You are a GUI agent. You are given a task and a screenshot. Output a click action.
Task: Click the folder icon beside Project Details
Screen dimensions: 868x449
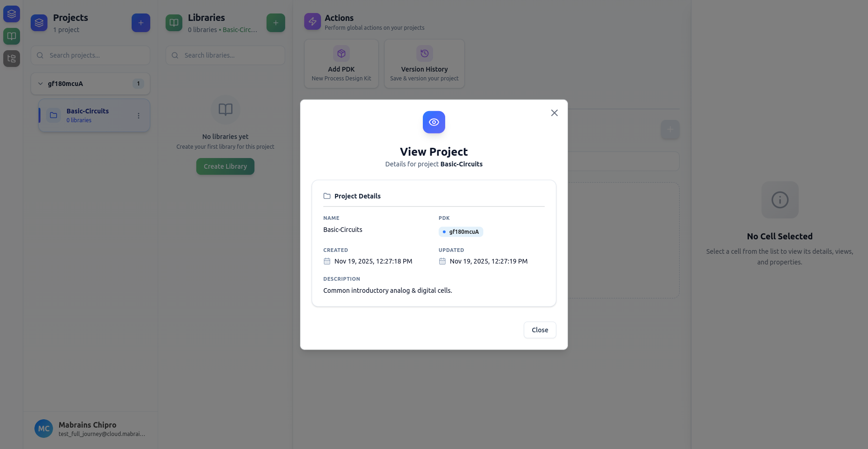pyautogui.click(x=327, y=196)
